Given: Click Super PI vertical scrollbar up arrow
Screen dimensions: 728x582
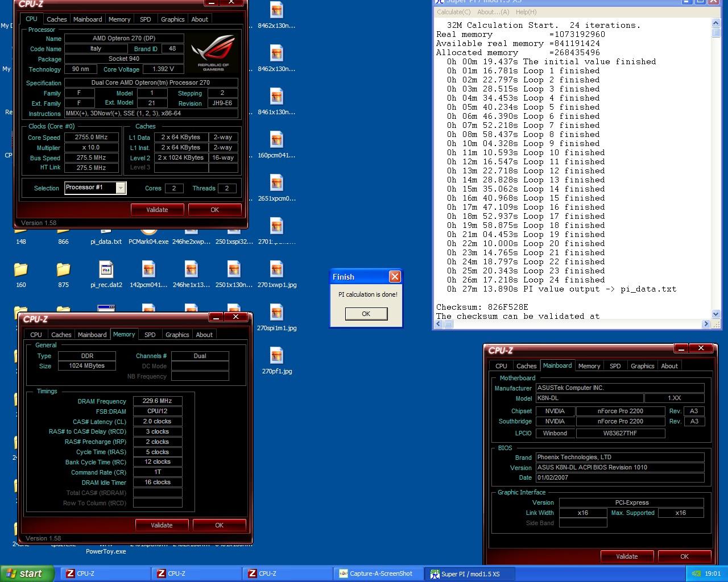Looking at the screenshot, I should [x=716, y=23].
